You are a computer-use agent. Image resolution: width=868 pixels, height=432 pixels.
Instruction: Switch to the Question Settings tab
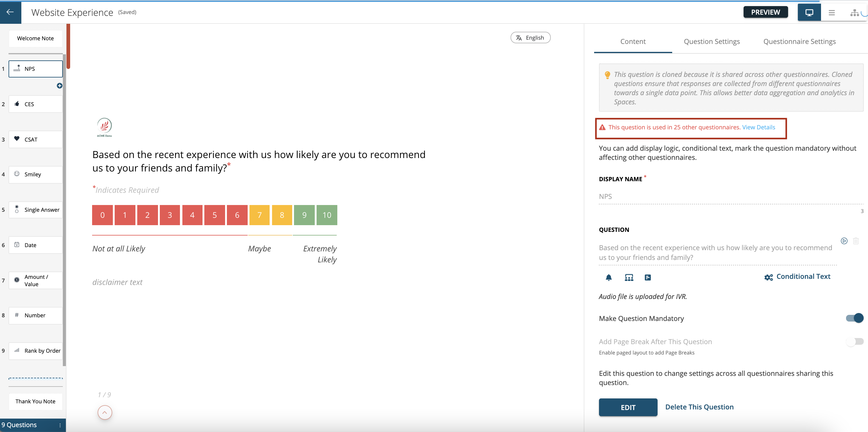(x=712, y=41)
